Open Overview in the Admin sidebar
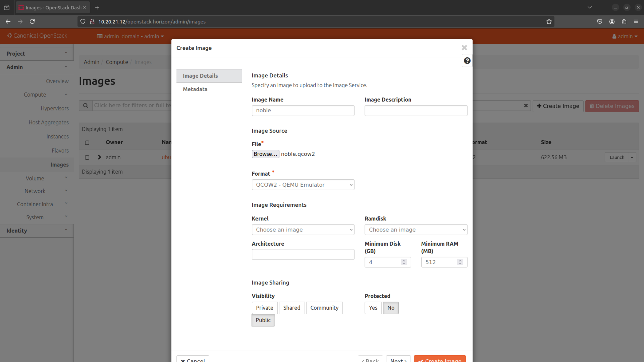The width and height of the screenshot is (644, 362). pos(57,81)
